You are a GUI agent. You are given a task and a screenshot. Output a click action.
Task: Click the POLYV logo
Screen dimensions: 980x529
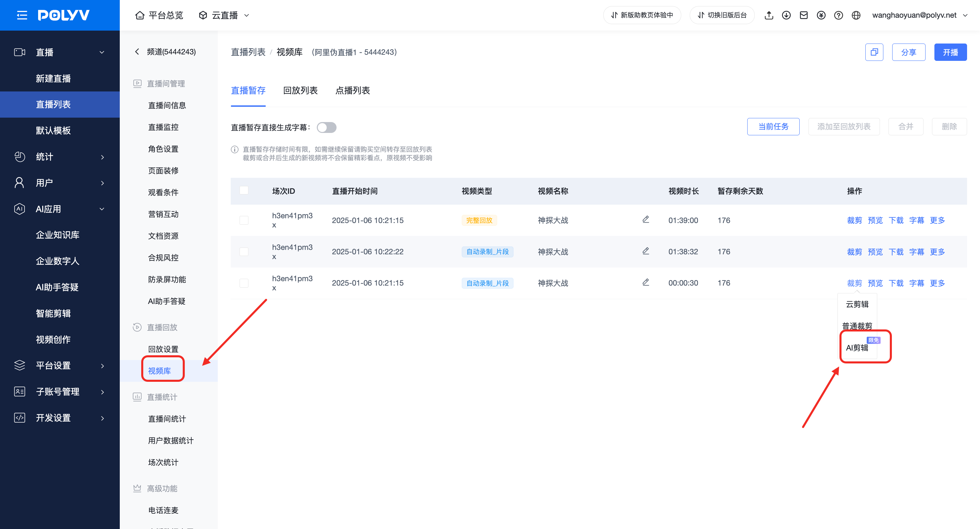click(64, 15)
